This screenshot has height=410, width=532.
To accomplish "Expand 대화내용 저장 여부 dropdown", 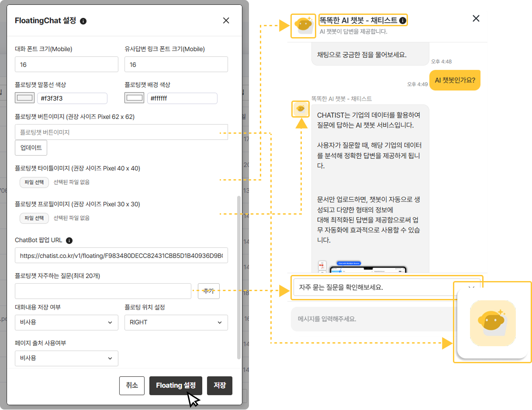I will coord(66,322).
